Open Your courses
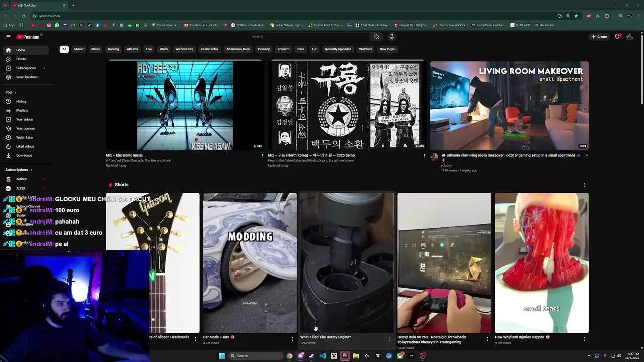Viewport: 644px width, 362px height. [25, 128]
